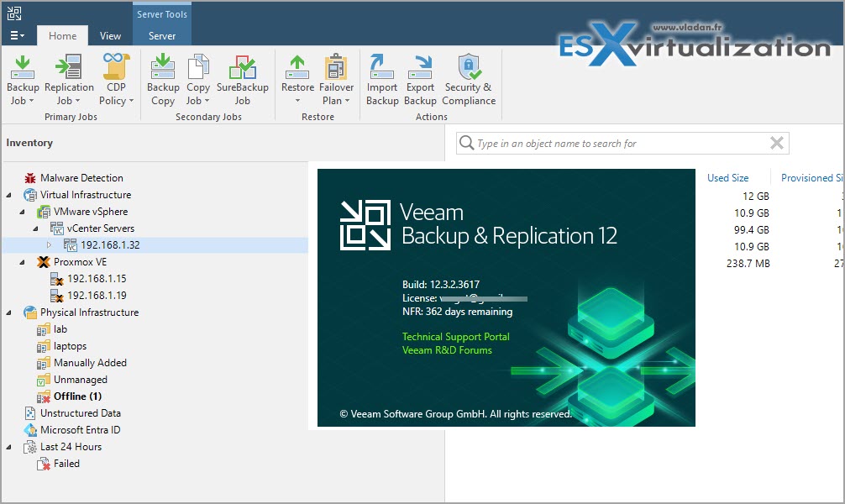The image size is (845, 504).
Task: Select Microsoft Entra ID in the inventory
Action: (x=81, y=429)
